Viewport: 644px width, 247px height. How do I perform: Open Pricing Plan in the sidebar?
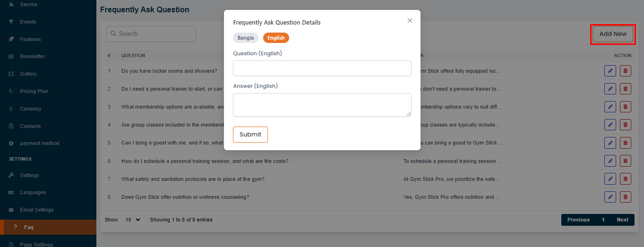tap(34, 91)
